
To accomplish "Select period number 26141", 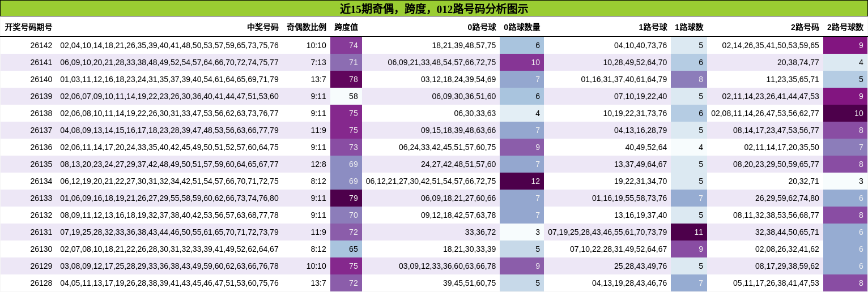I will [x=41, y=62].
